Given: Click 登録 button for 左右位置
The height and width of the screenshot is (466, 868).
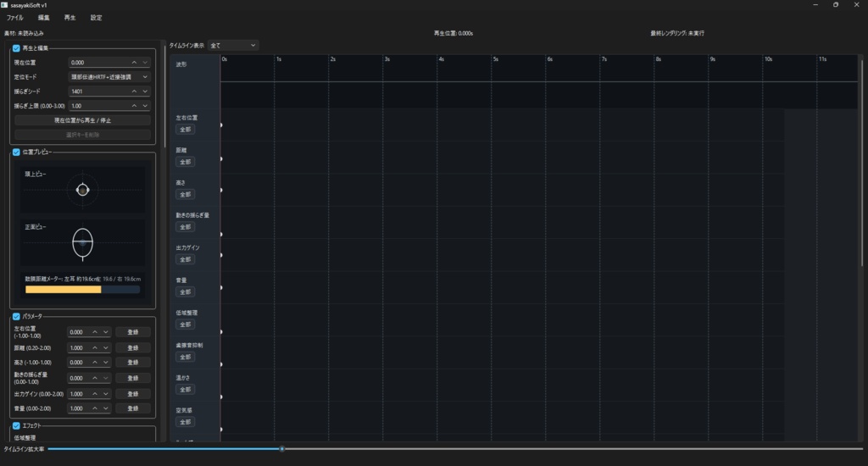Looking at the screenshot, I should coord(133,332).
